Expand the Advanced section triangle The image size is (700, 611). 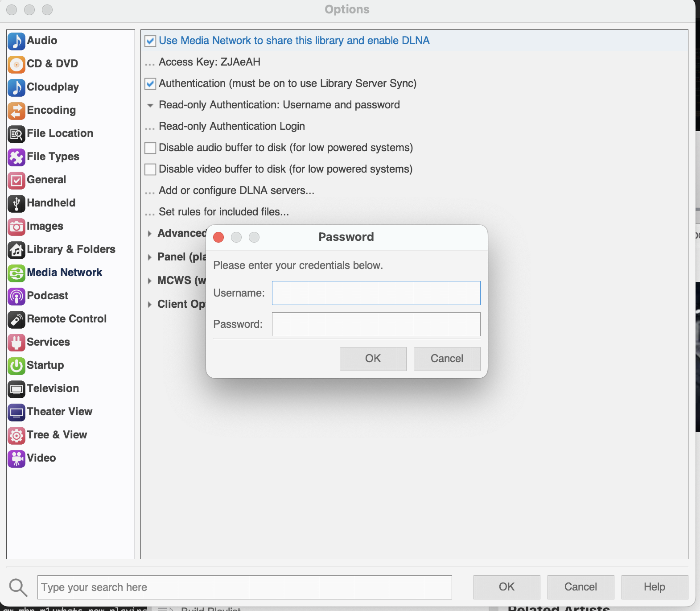coord(149,233)
